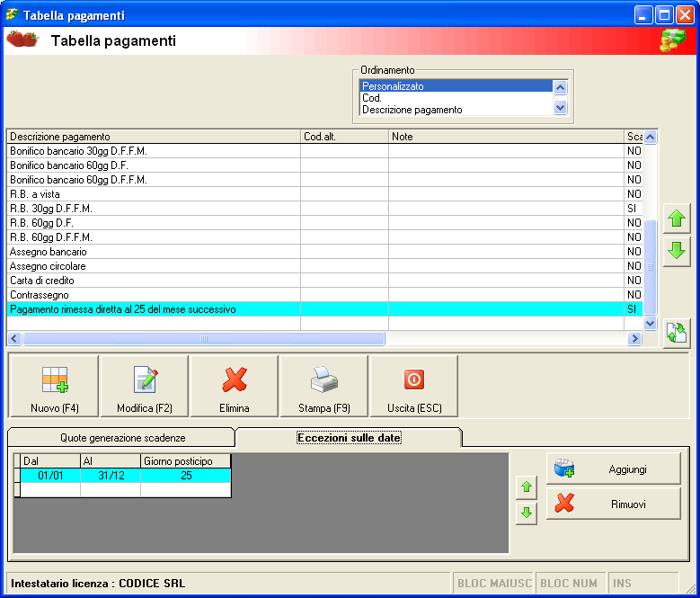Click the title bar application icon
This screenshot has width=700, height=598.
coord(12,14)
